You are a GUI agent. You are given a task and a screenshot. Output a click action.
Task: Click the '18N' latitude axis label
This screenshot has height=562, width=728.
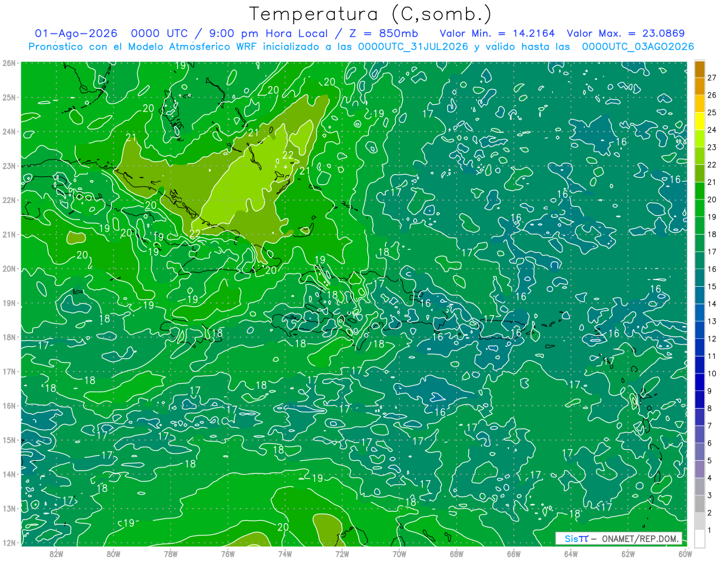(x=9, y=337)
